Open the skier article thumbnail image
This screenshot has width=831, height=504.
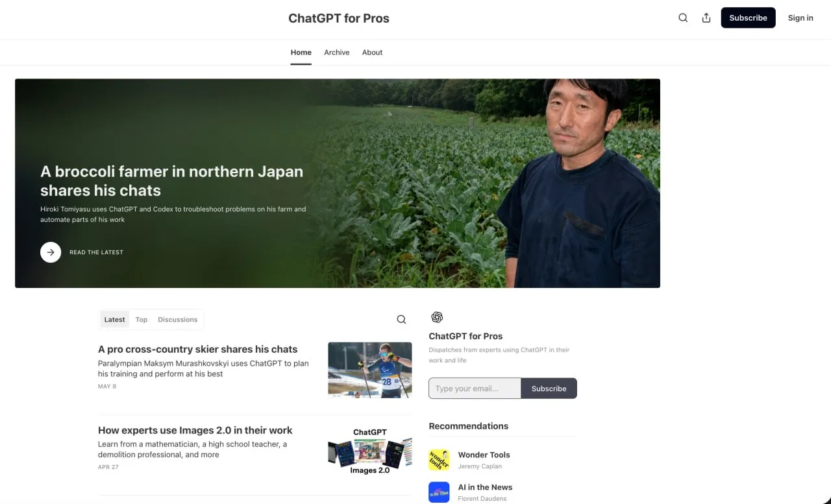(370, 370)
